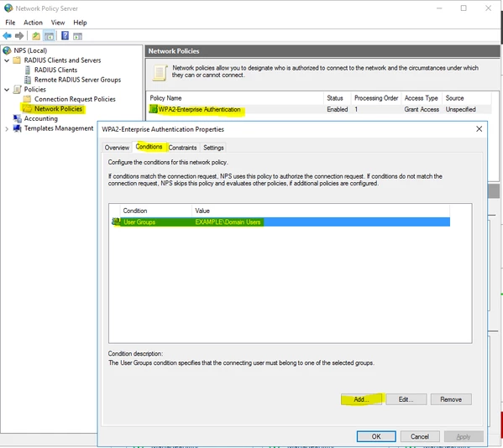Toggle the Show/Hide console tree icon
The width and height of the screenshot is (503, 448).
[x=49, y=36]
